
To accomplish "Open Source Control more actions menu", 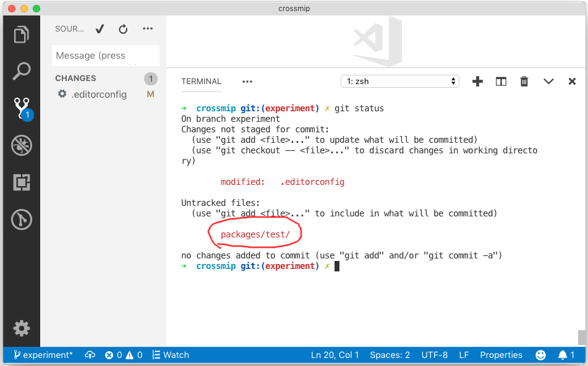I will (x=147, y=28).
